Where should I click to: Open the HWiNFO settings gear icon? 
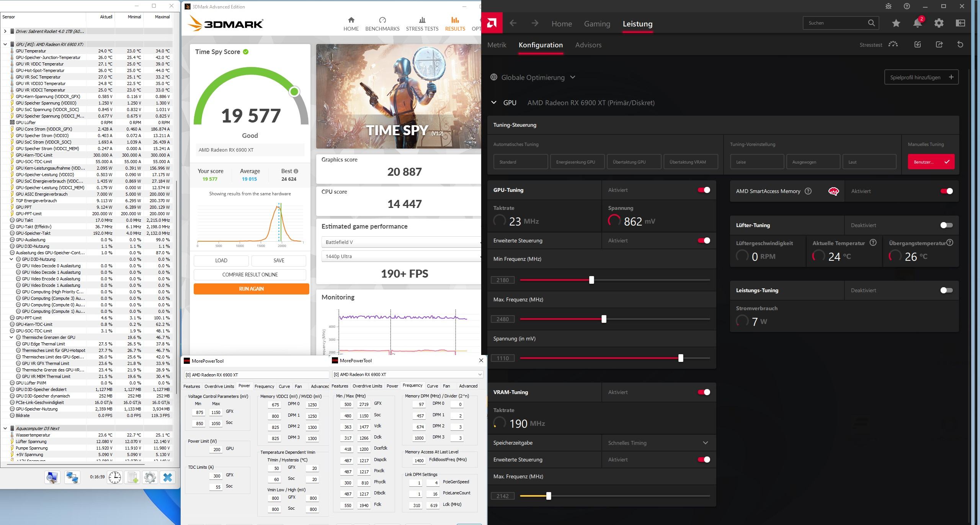(x=150, y=477)
